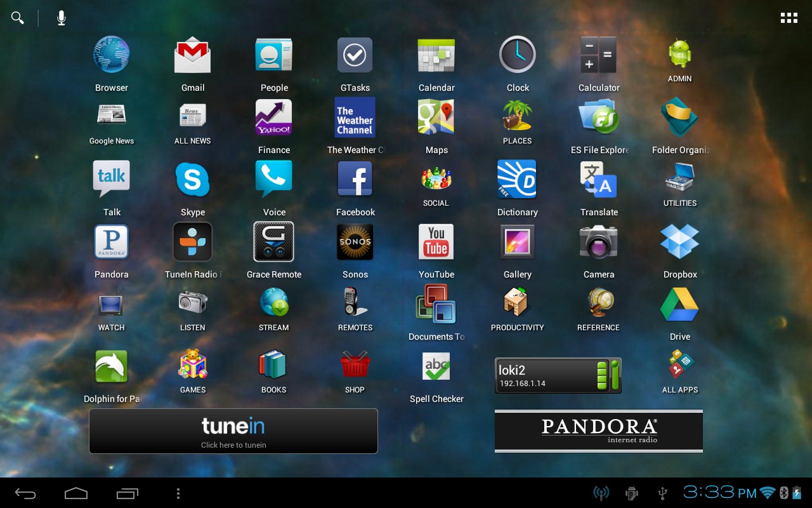Launch the Dictionary app
This screenshot has width=812, height=508.
click(x=518, y=179)
